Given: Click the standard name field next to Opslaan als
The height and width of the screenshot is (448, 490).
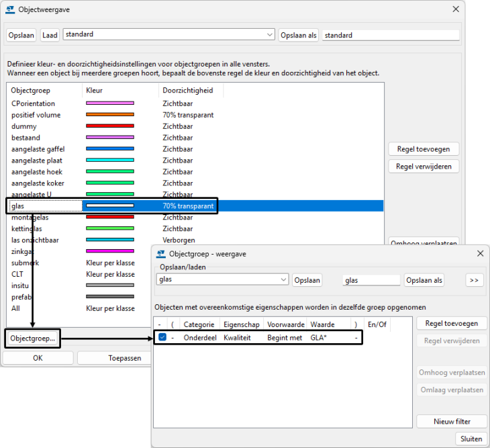Looking at the screenshot, I should coord(391,35).
